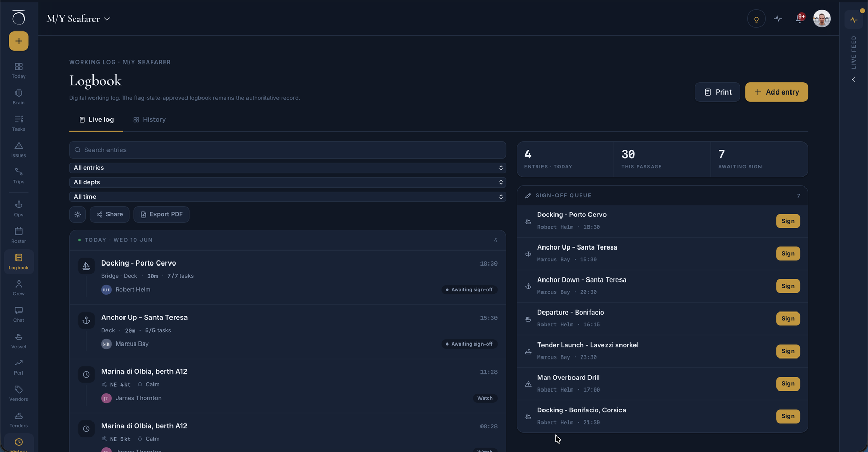Image resolution: width=868 pixels, height=452 pixels.
Task: Click the Awaiting sign-off badge for Marcus Bay
Action: (469, 344)
